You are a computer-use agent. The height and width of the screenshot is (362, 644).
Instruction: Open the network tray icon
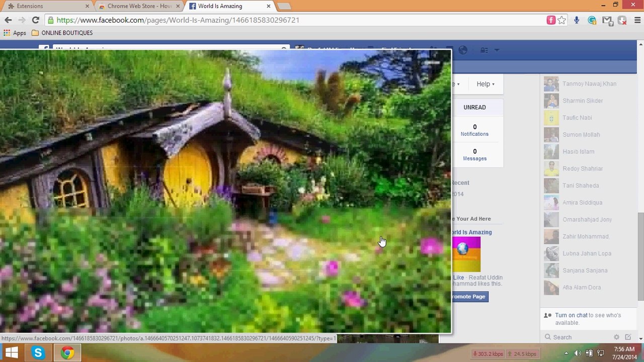(600, 353)
